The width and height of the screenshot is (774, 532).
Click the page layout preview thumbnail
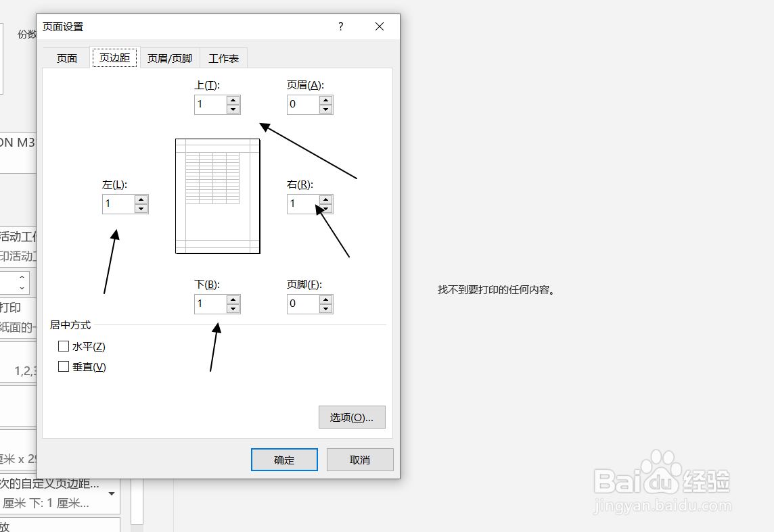217,196
